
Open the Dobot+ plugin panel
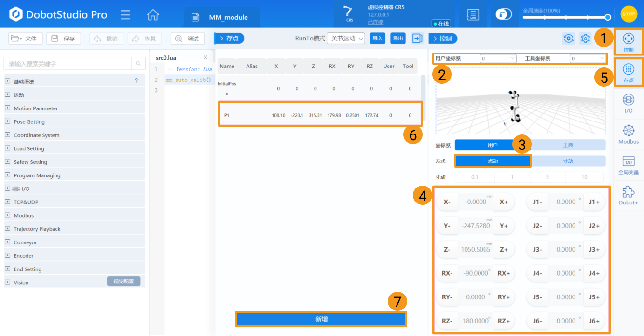pos(629,196)
